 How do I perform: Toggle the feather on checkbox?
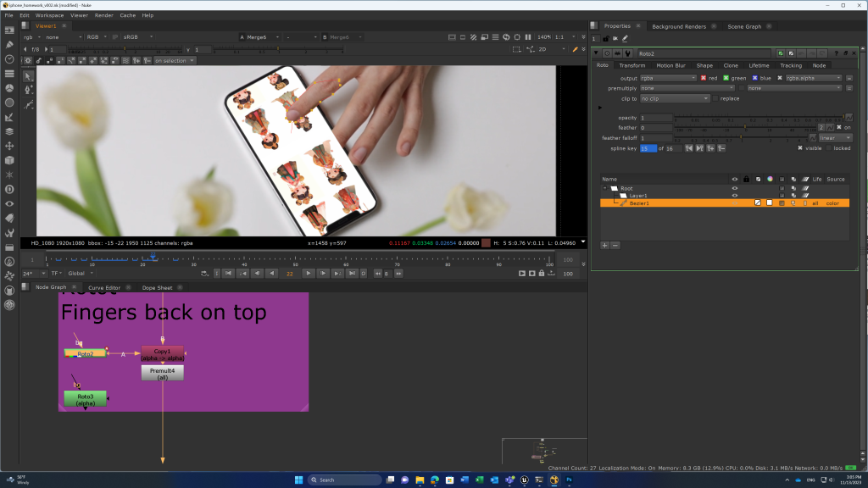[838, 127]
